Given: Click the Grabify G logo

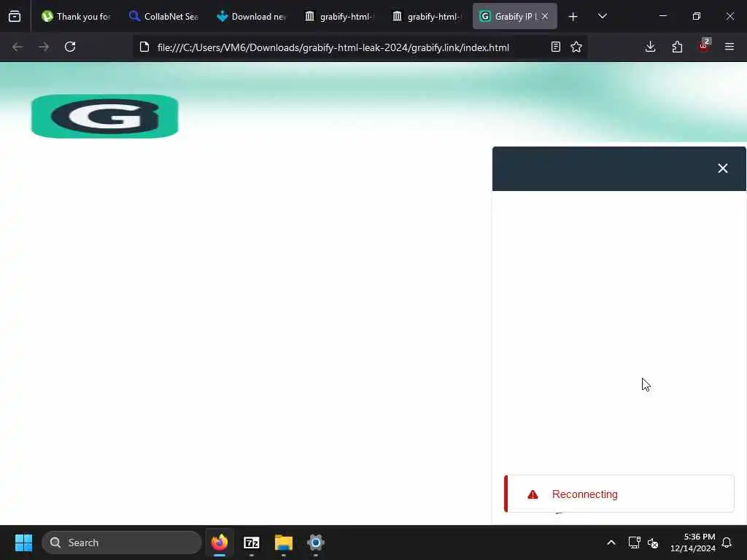Looking at the screenshot, I should click(105, 116).
